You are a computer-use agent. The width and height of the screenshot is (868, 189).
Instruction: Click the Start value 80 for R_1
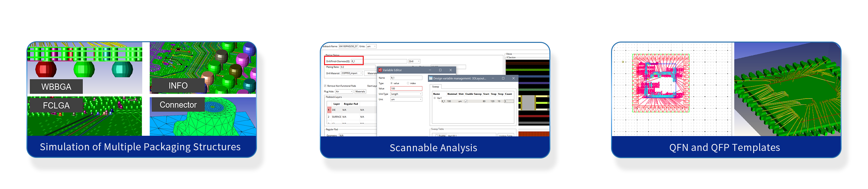coord(484,101)
